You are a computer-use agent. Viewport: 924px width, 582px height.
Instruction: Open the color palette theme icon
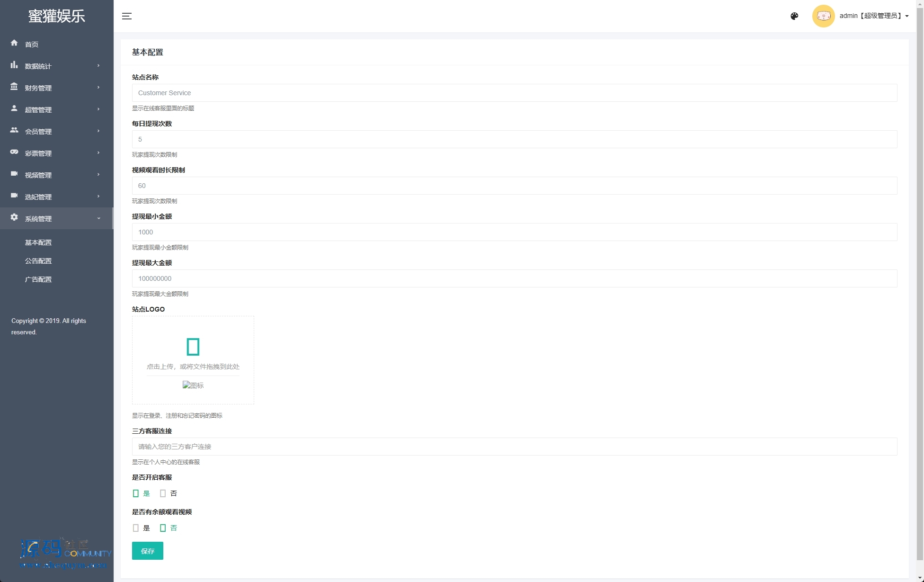click(794, 16)
